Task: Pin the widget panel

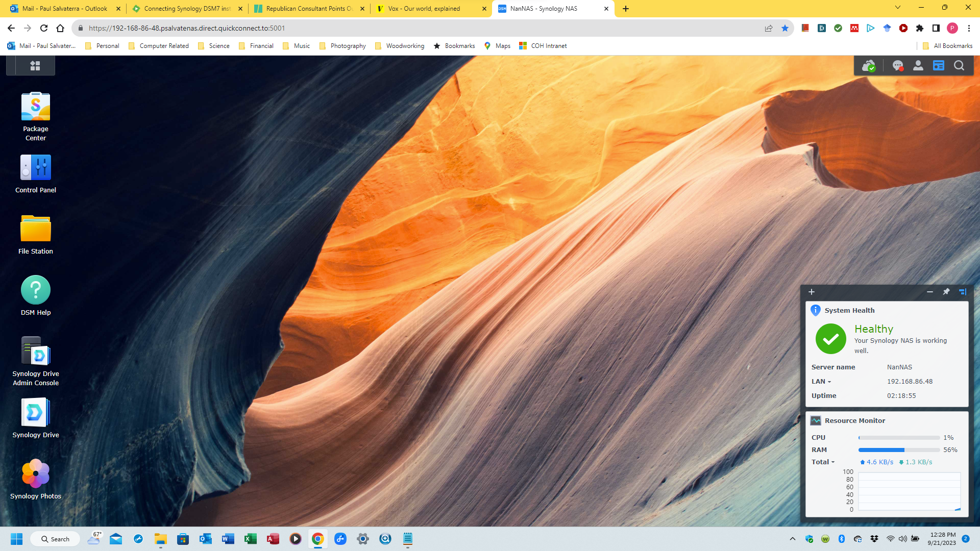Action: tap(946, 292)
